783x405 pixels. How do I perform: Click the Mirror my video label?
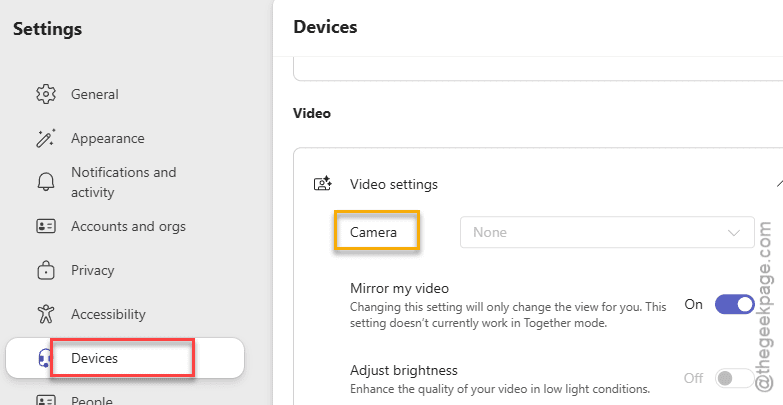point(399,288)
